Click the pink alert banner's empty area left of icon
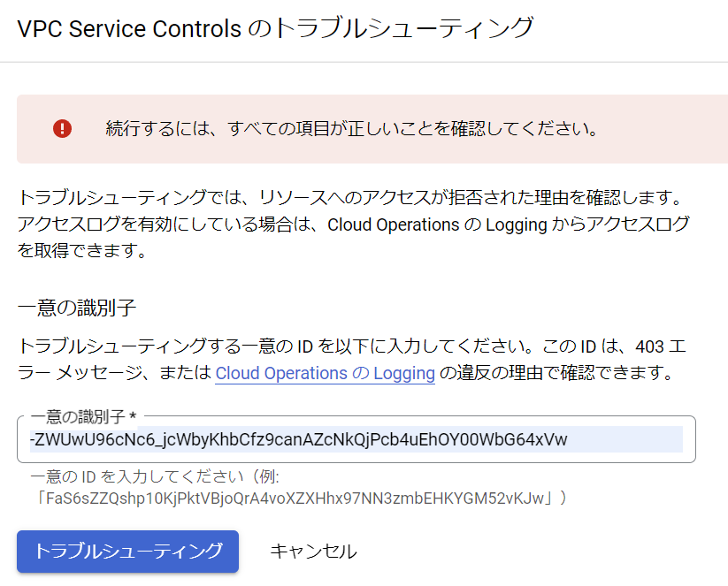 (34, 128)
